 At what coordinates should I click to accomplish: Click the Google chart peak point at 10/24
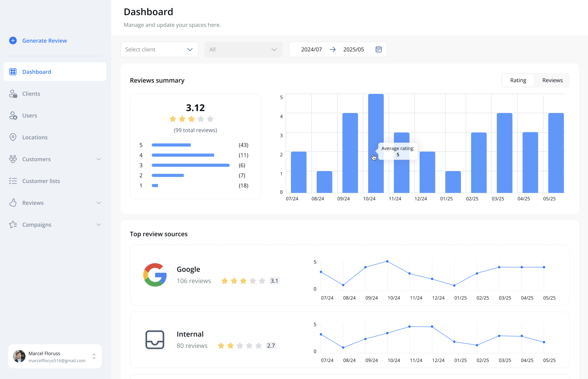[387, 261]
